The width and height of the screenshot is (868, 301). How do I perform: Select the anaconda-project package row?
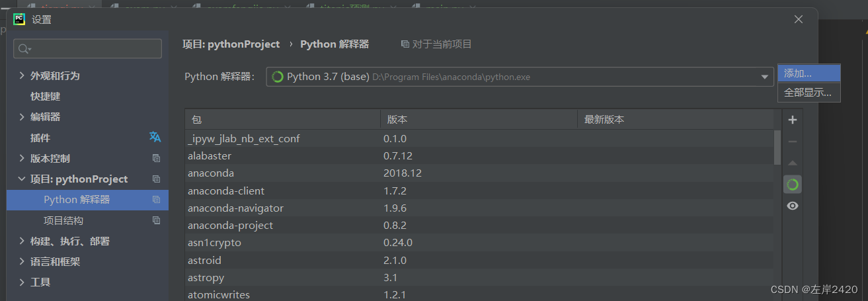pyautogui.click(x=479, y=226)
